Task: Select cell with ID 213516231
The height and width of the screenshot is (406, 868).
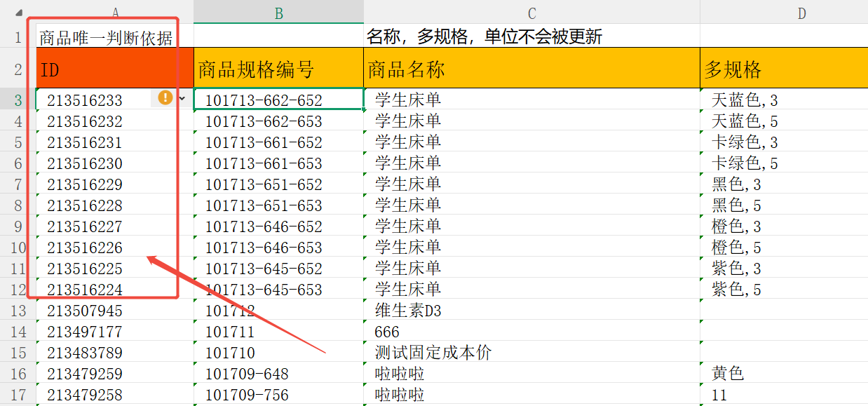Action: pos(85,142)
